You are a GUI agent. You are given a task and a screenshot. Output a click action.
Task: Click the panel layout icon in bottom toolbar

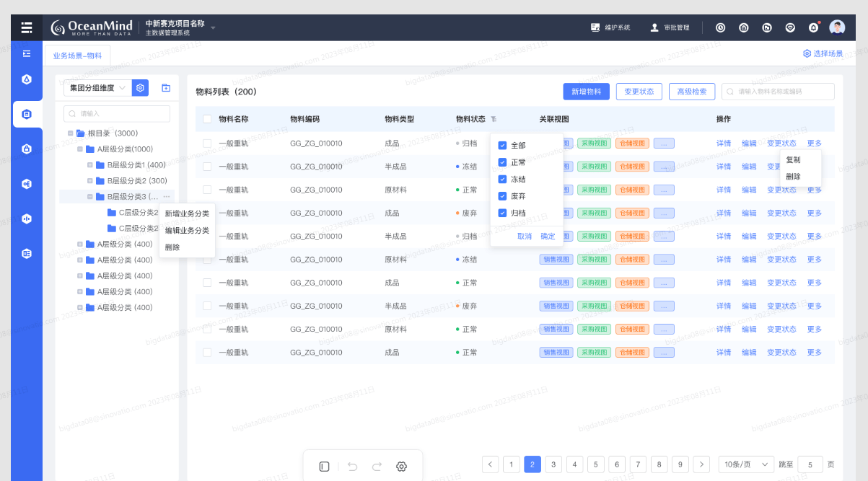(x=324, y=467)
